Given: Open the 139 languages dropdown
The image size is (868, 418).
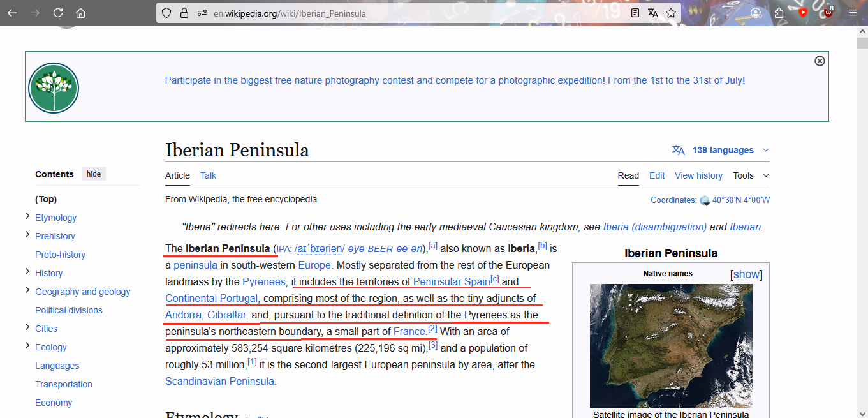Looking at the screenshot, I should coord(721,150).
